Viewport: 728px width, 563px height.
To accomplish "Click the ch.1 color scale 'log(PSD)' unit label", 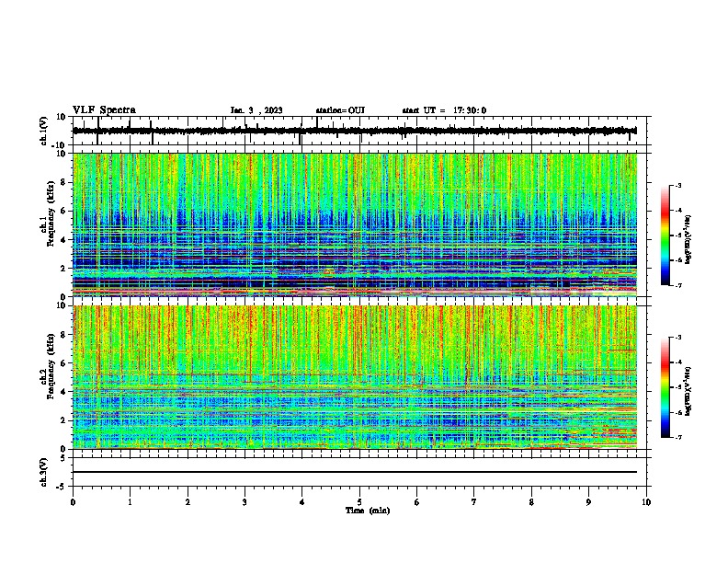I will [x=688, y=239].
